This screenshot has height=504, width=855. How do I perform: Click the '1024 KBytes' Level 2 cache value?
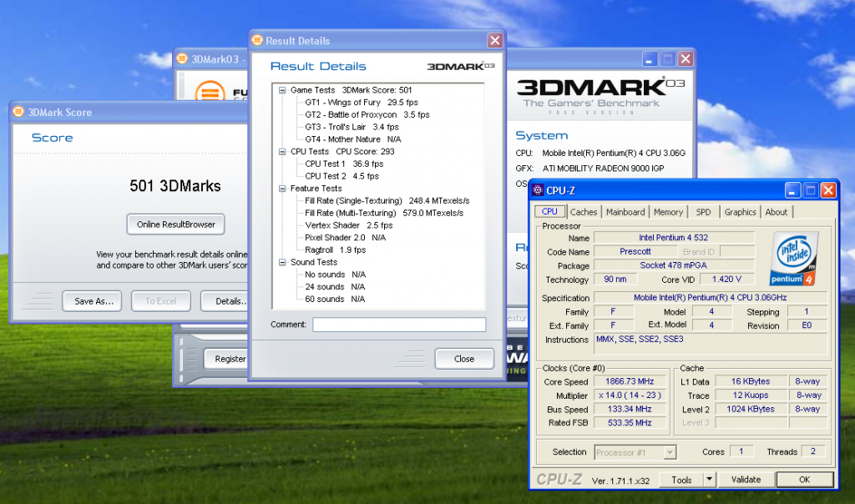point(751,409)
